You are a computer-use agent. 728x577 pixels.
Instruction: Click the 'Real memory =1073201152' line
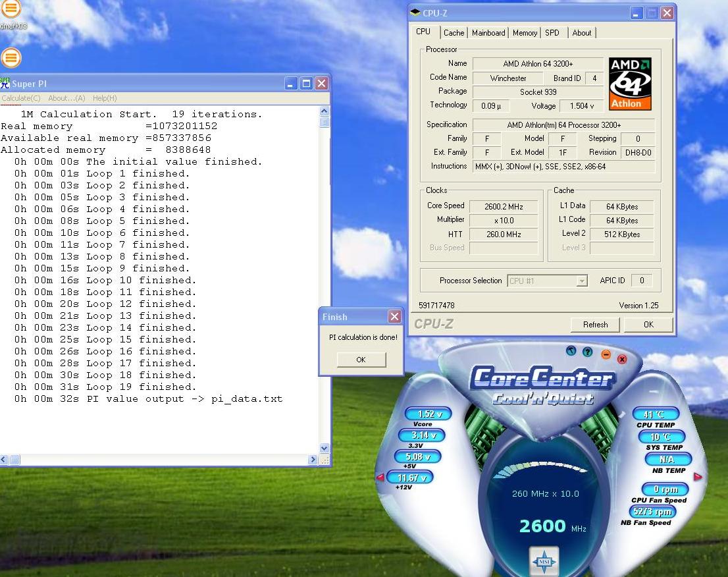pos(109,126)
